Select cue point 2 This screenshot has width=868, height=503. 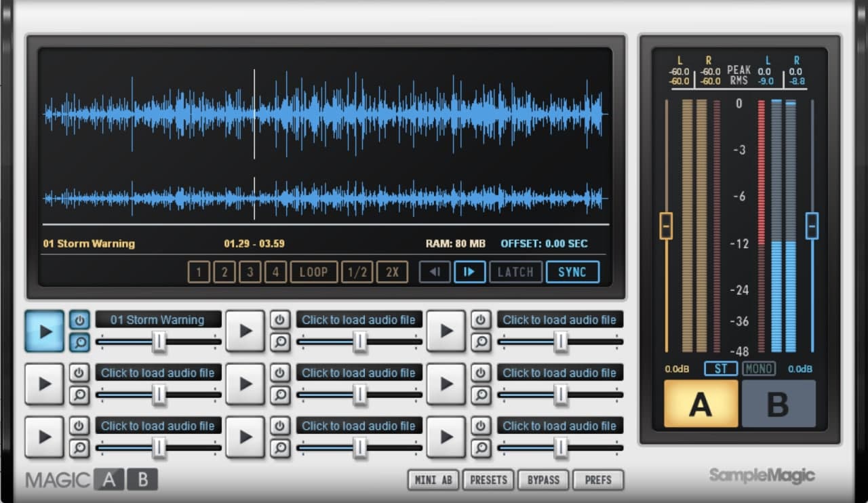(x=224, y=272)
